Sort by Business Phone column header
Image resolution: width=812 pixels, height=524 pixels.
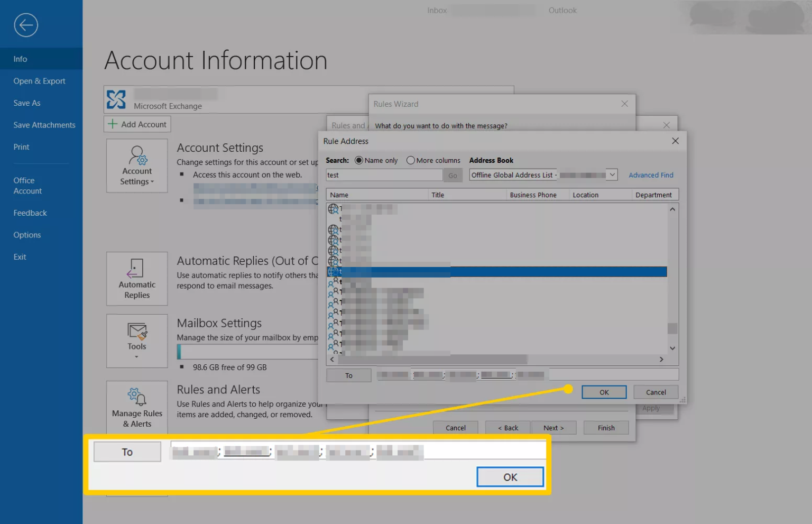pos(537,195)
